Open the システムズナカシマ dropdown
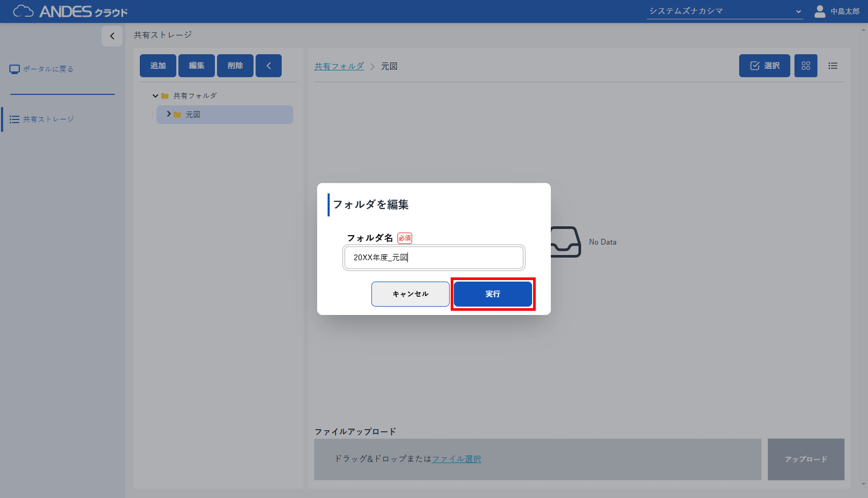Viewport: 868px width, 498px height. 725,11
